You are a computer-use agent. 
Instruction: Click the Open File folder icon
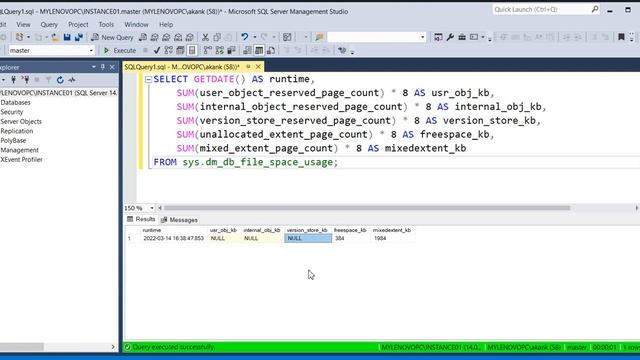(55, 37)
